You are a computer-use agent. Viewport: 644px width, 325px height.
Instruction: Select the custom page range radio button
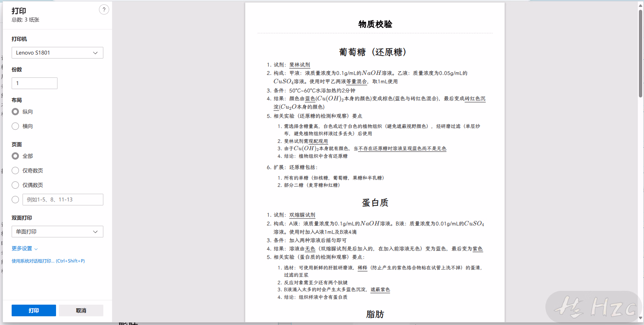click(x=15, y=200)
